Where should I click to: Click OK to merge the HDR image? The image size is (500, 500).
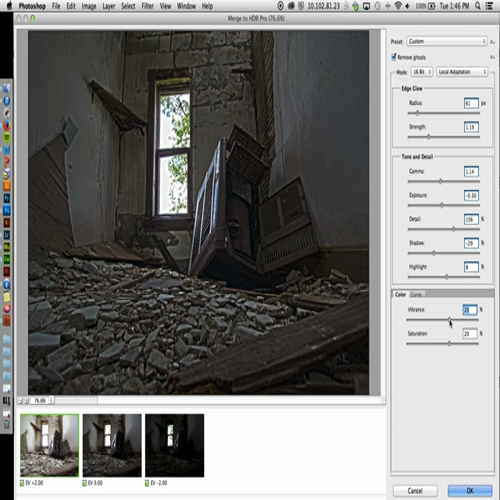[x=470, y=490]
